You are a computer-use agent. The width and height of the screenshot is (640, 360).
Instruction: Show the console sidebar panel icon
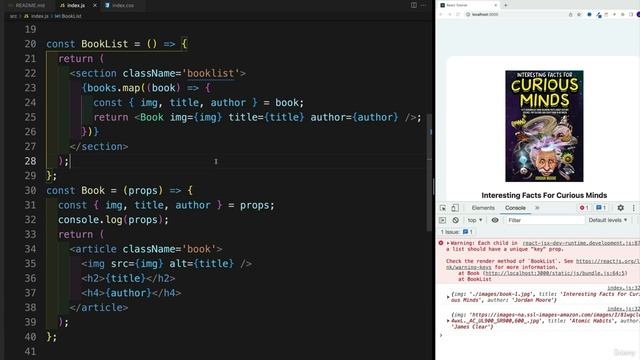point(442,220)
